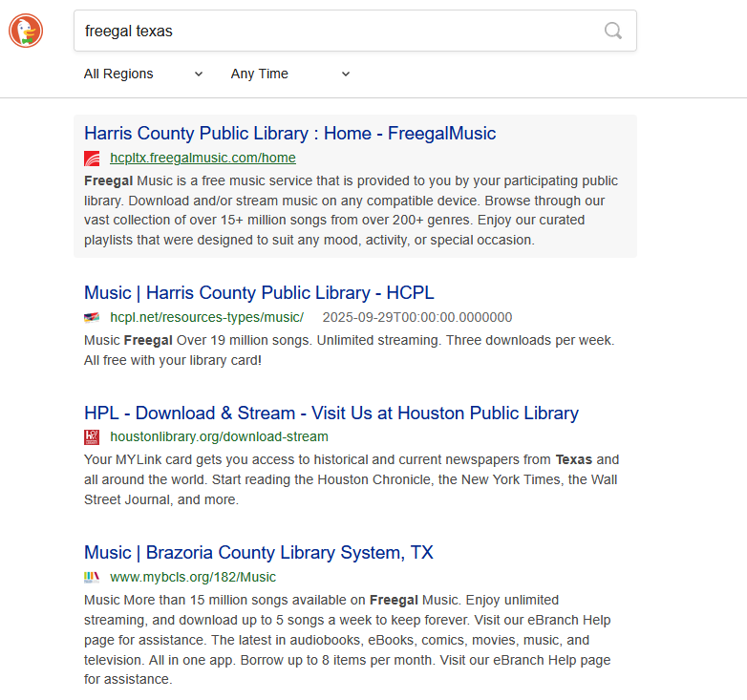Click the hcpltx.freegalmusic.com/home URL
747x700 pixels.
pos(203,159)
